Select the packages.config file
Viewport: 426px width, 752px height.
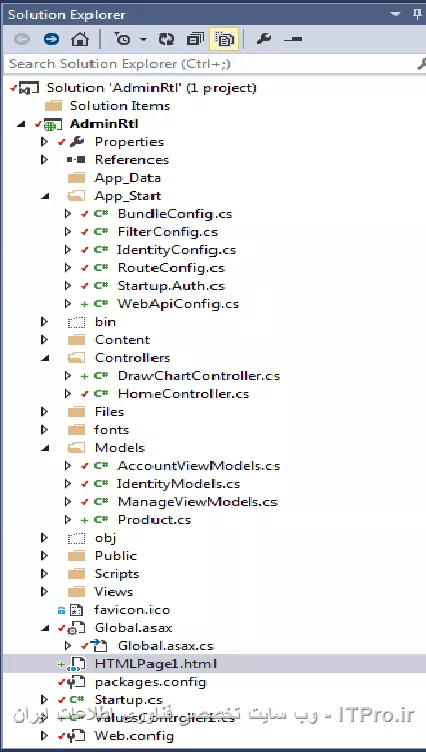(150, 682)
